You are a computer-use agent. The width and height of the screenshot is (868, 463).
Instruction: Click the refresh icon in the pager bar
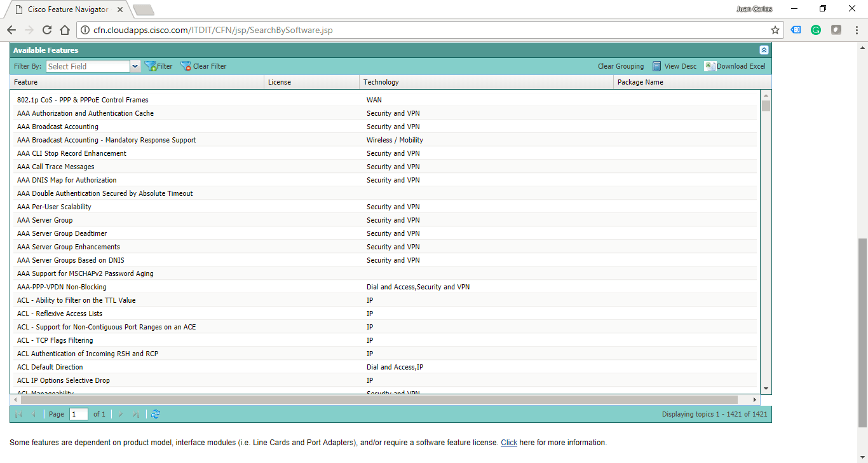pyautogui.click(x=155, y=413)
